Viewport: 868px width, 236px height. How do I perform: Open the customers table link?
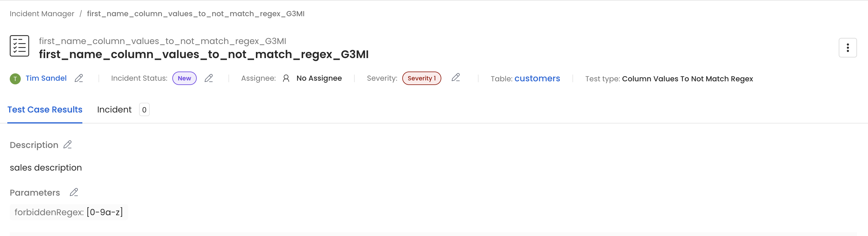537,78
